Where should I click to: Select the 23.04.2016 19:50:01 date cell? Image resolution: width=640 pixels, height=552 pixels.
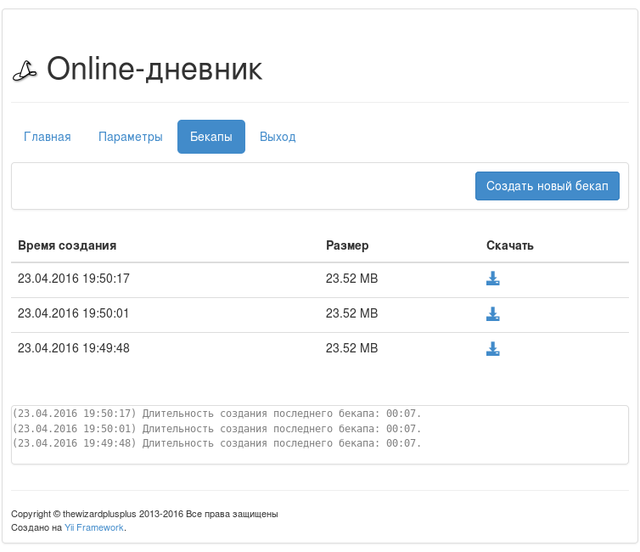point(73,314)
